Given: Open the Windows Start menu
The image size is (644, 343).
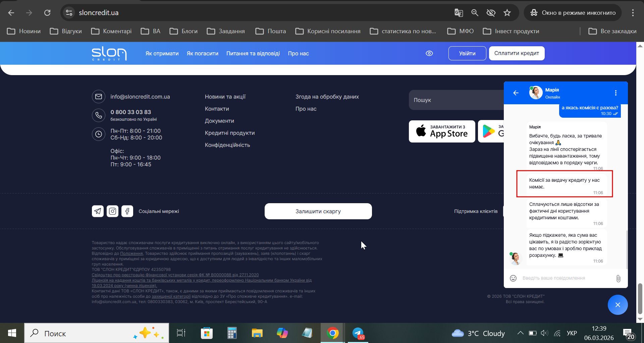Looking at the screenshot, I should pyautogui.click(x=12, y=333).
